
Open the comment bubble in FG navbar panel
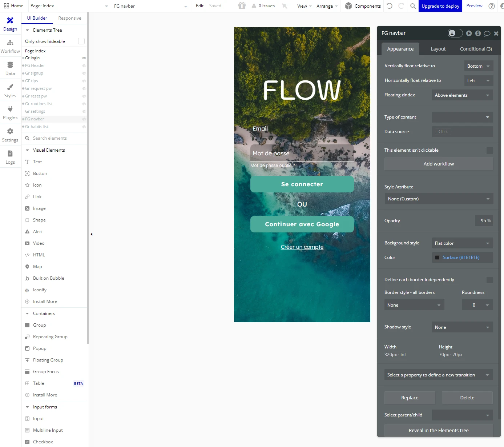(487, 33)
